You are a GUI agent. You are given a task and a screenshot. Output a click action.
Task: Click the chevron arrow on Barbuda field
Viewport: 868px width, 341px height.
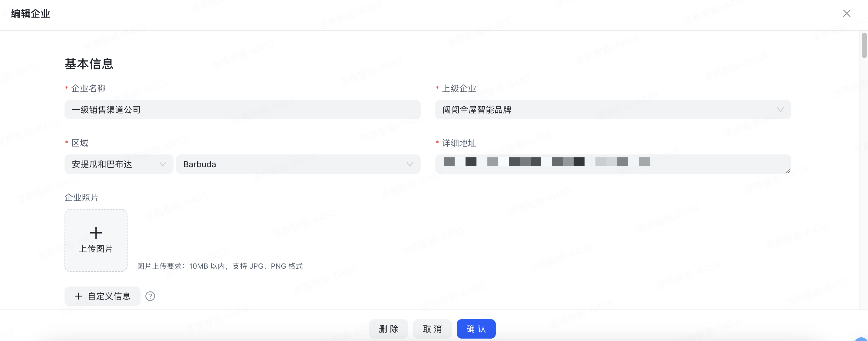(x=409, y=164)
